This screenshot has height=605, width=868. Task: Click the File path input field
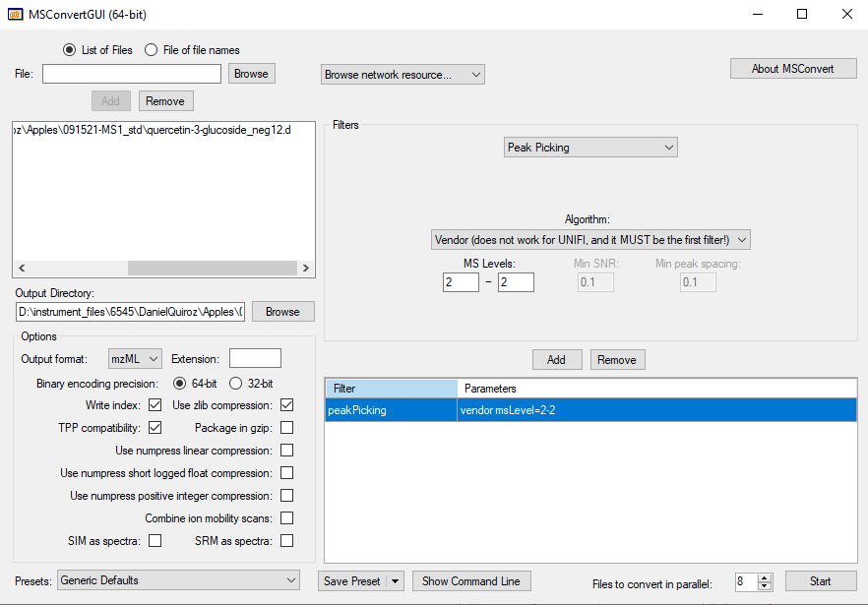(132, 74)
